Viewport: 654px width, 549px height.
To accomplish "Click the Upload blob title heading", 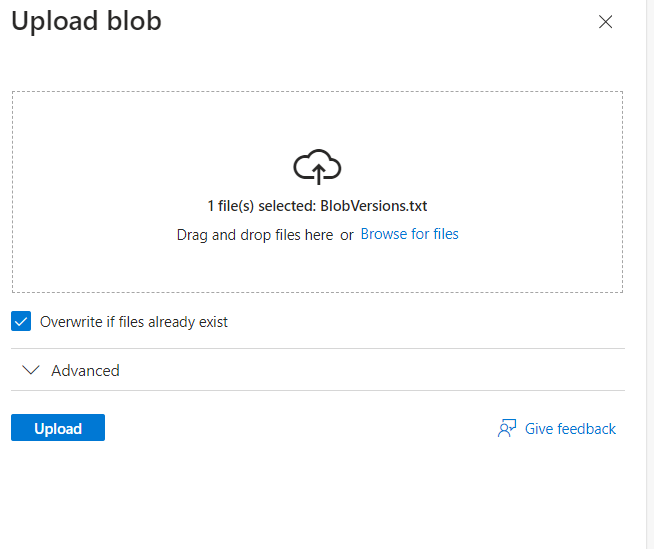I will point(86,21).
